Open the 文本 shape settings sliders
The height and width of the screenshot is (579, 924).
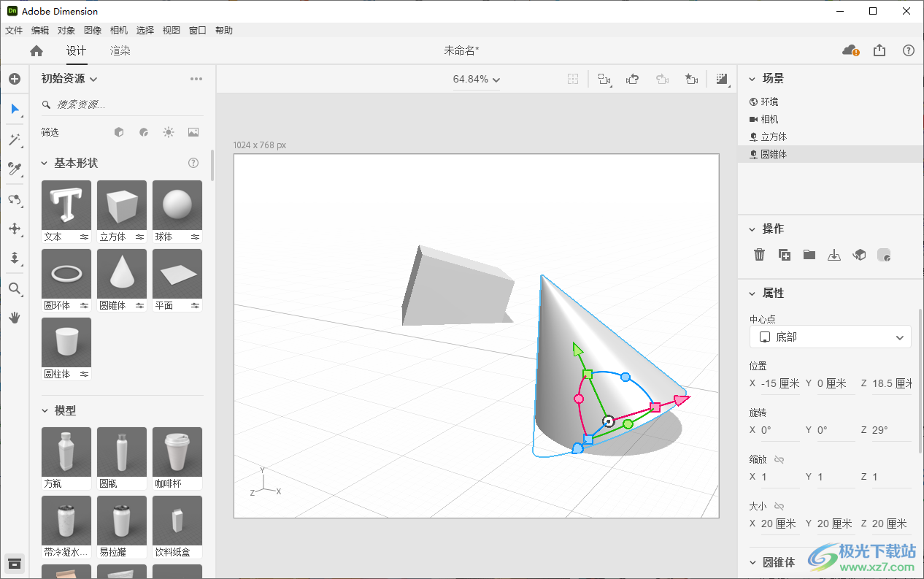point(84,237)
